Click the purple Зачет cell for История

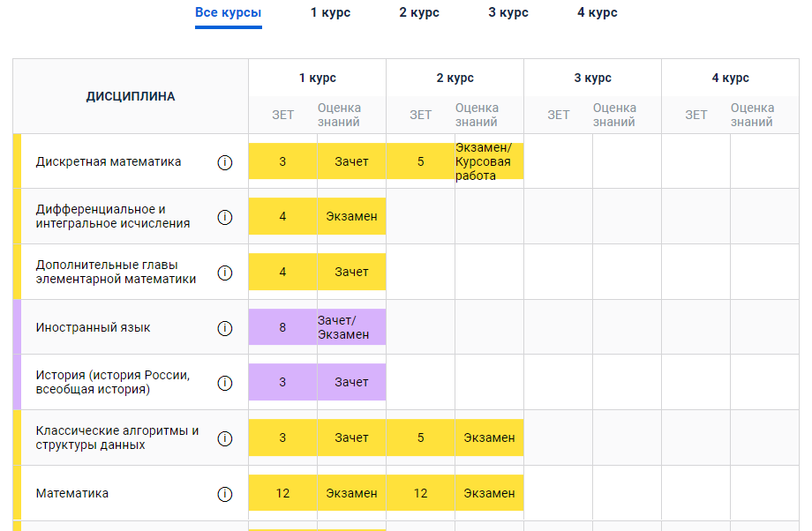tap(351, 381)
